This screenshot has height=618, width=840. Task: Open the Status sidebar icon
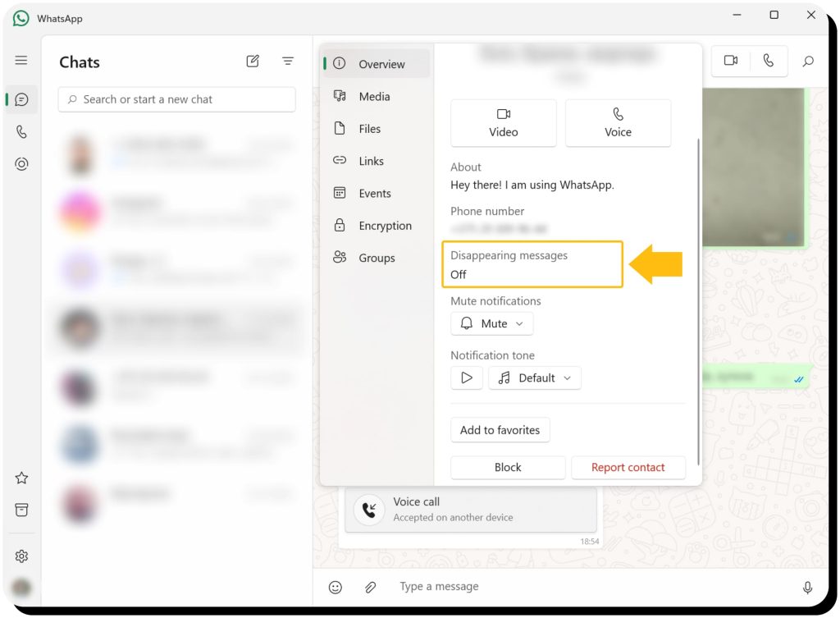[21, 164]
